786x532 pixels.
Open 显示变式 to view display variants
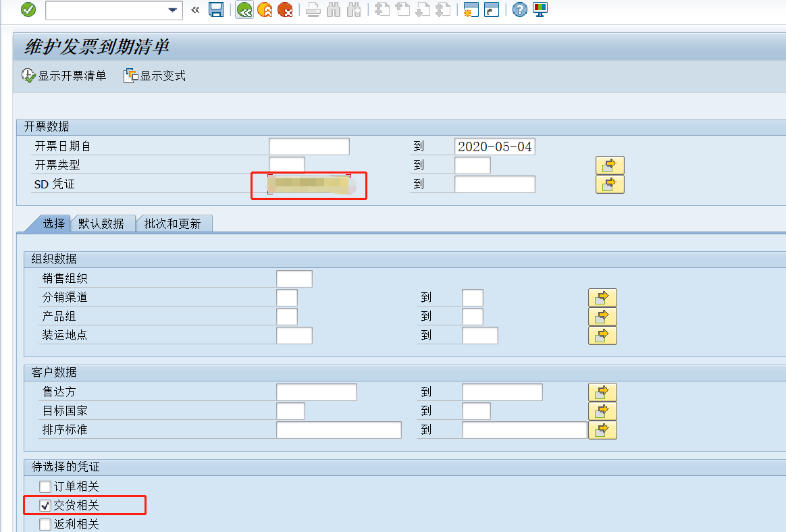click(x=154, y=76)
